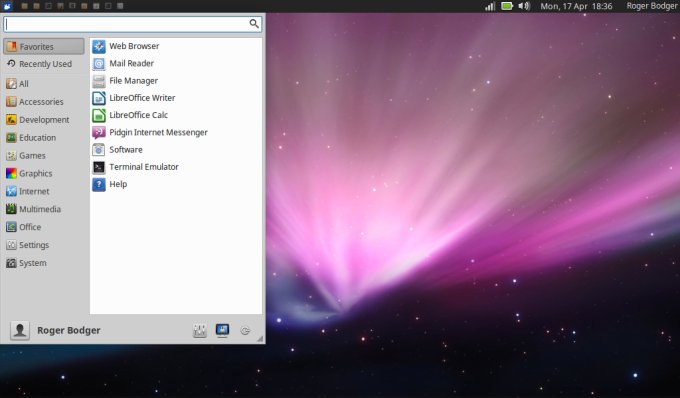
Task: Start LibreOffice Calc
Action: click(176, 115)
